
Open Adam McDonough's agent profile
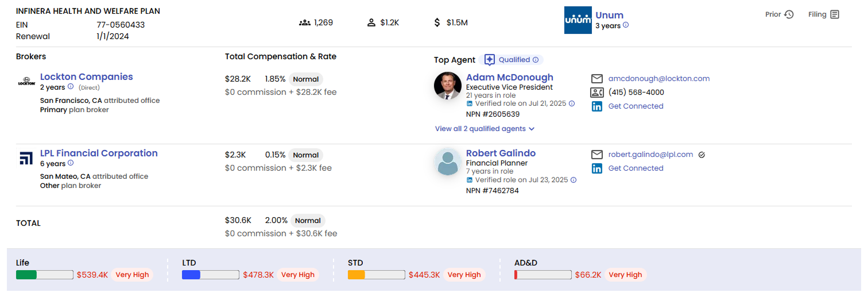click(509, 78)
